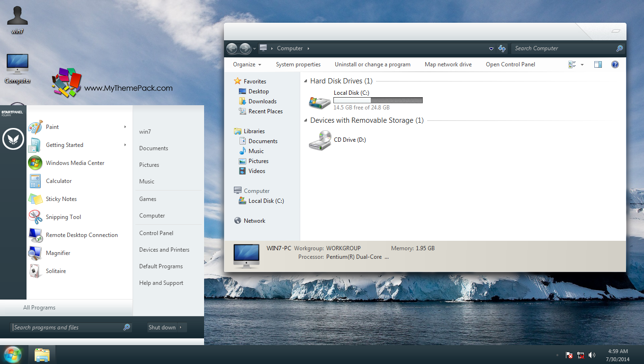This screenshot has width=644, height=364.
Task: Click the change view icon in Explorer toolbar
Action: (x=572, y=64)
